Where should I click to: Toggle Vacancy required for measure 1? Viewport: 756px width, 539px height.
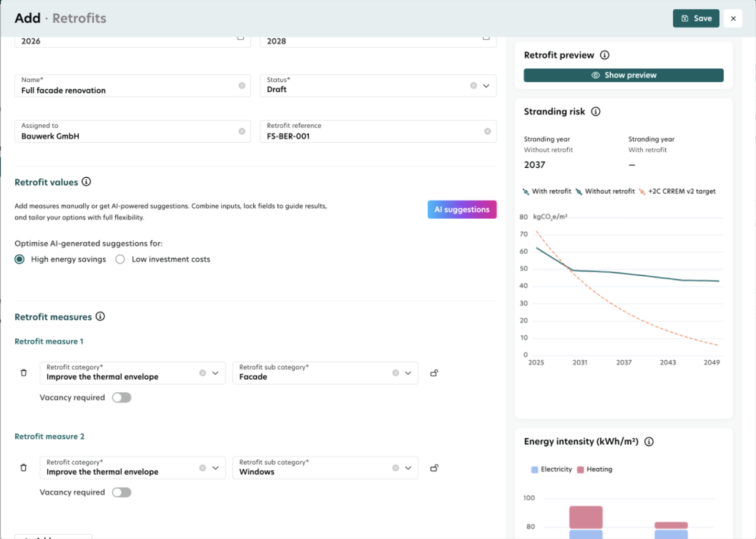[x=121, y=398]
